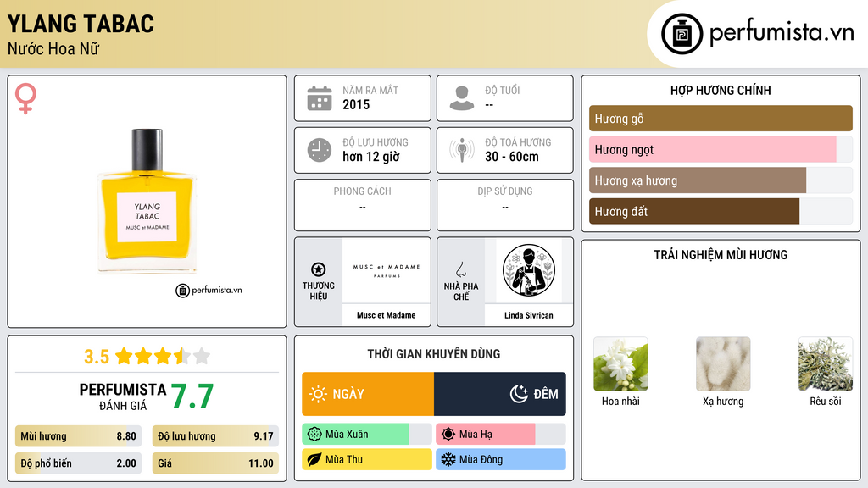Click the Linda Sivrican perfumer portrait
Image resolution: width=868 pixels, height=488 pixels.
click(x=529, y=270)
